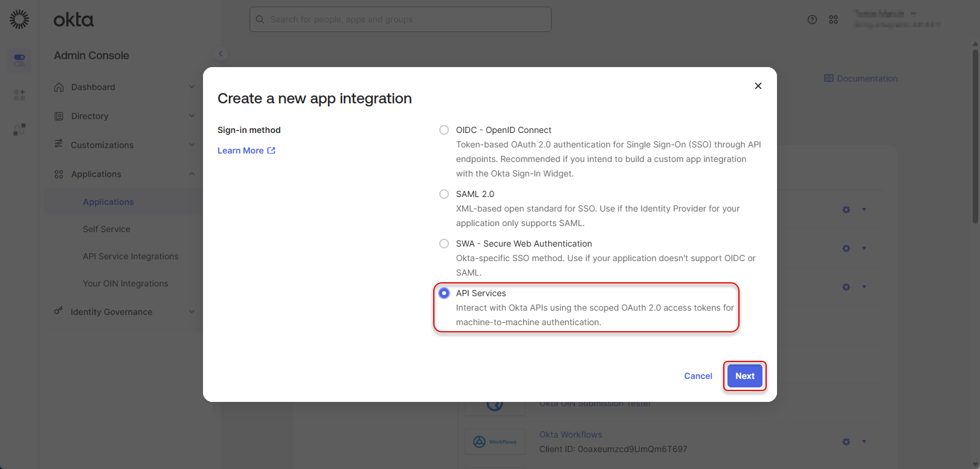The width and height of the screenshot is (980, 469).
Task: Click the Dashboard home icon
Action: [59, 87]
